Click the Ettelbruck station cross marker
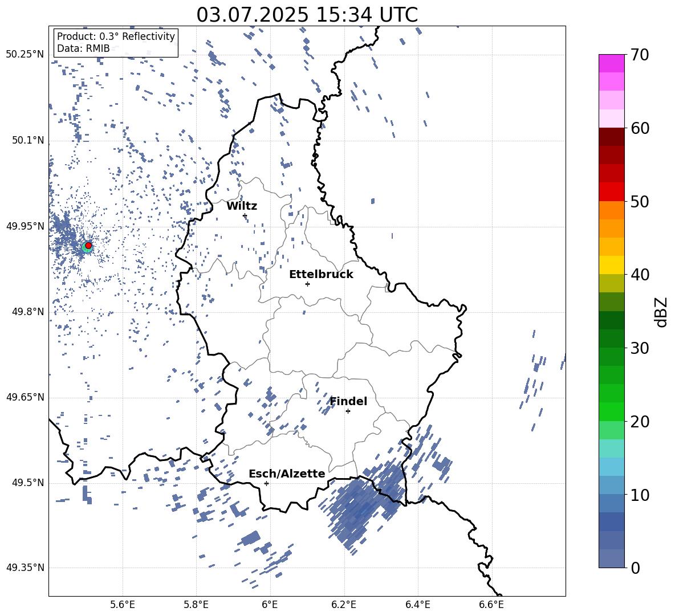 [x=307, y=284]
